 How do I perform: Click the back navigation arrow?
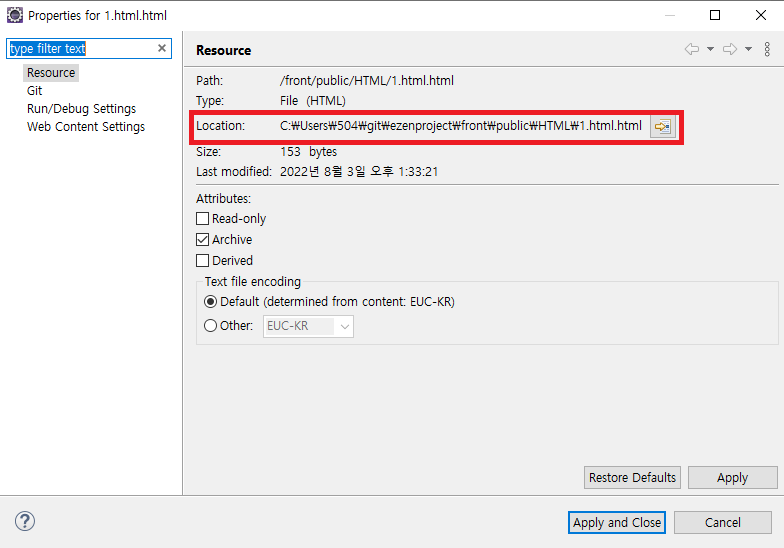click(x=692, y=49)
